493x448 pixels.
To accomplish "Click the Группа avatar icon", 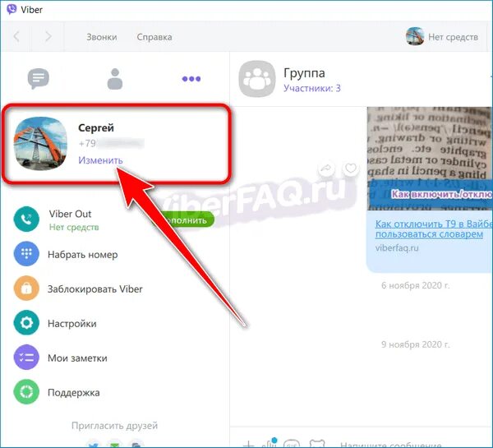I will click(x=257, y=79).
